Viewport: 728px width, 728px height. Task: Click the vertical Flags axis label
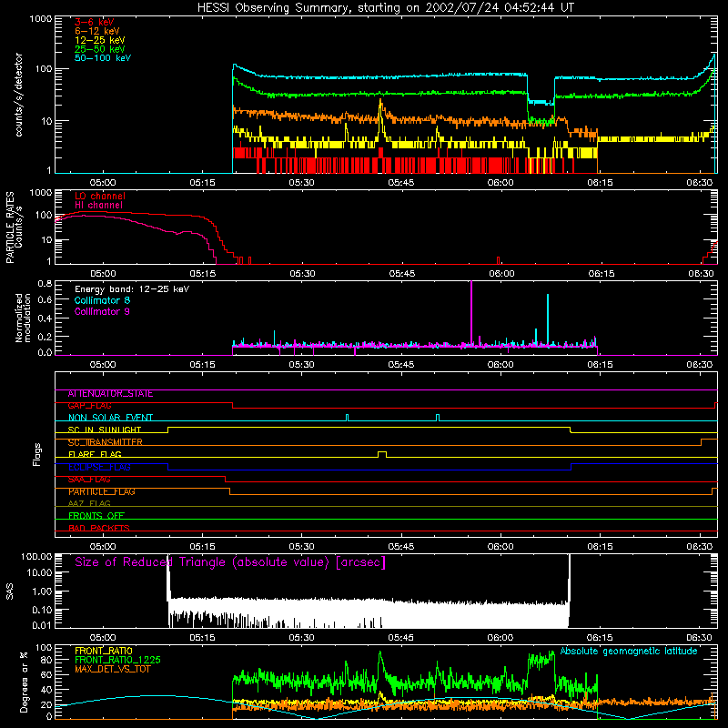37,454
